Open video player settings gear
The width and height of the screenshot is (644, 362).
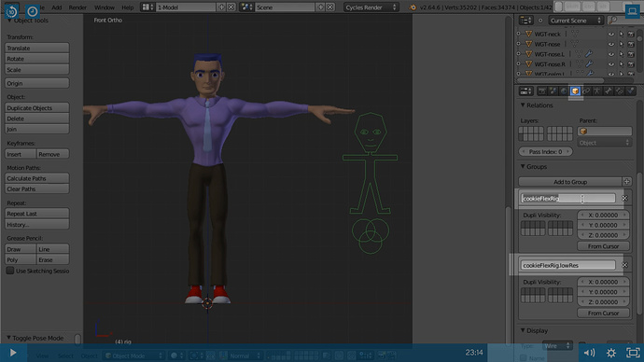point(611,353)
